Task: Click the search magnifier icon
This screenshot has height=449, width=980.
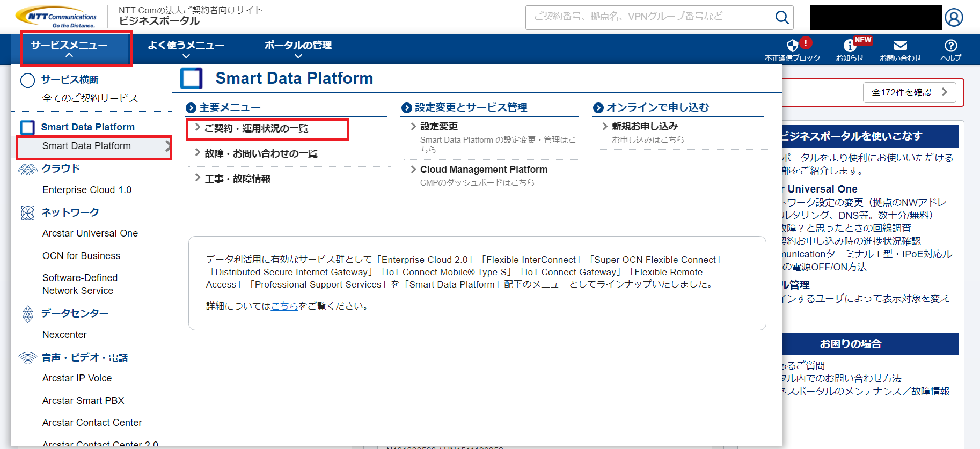Action: coord(782,18)
